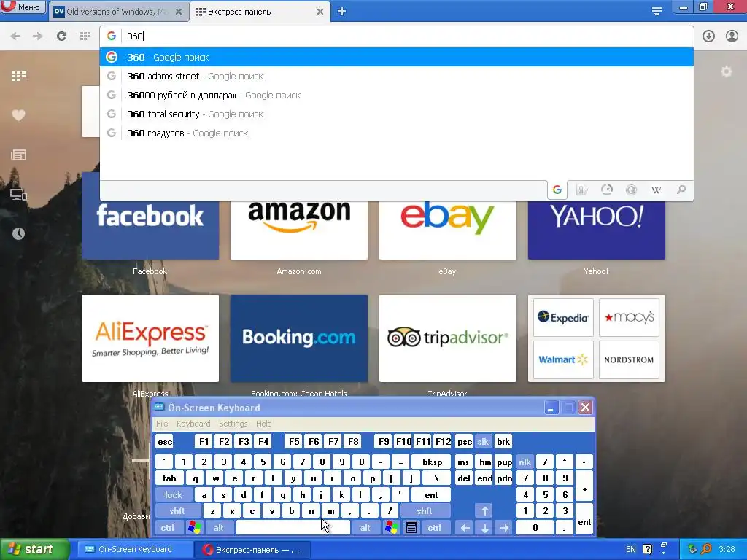
Task: Toggle the nlk key on keypad
Action: tap(525, 462)
